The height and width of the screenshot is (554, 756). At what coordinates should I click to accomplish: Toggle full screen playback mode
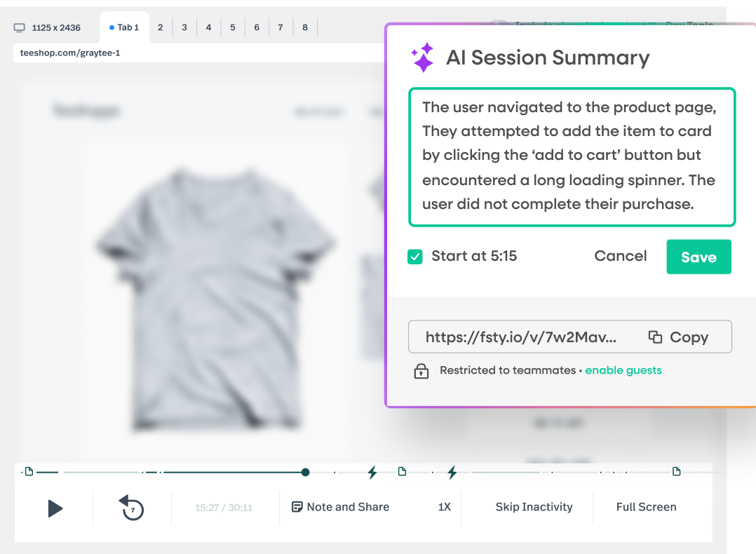[646, 506]
